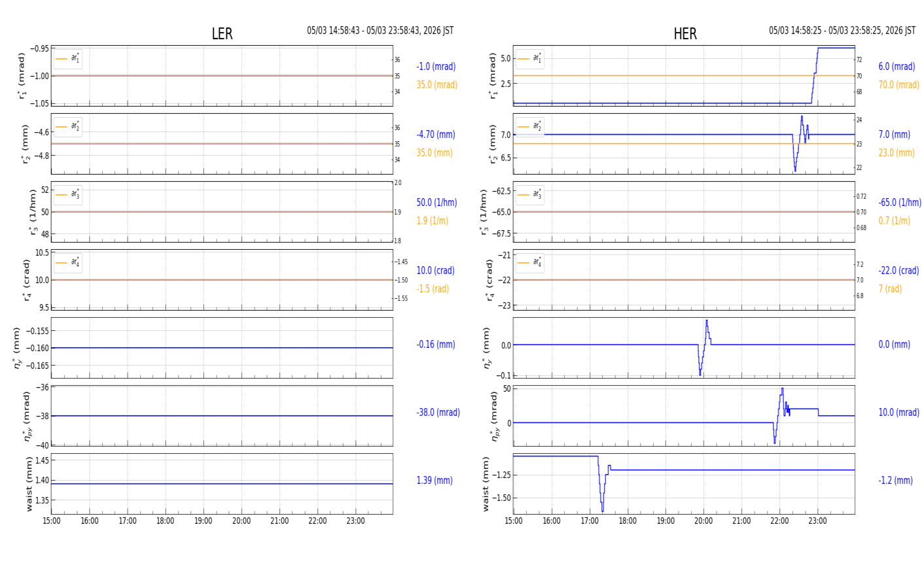
Task: Click HER value 0.0 (mm)
Action: click(894, 345)
